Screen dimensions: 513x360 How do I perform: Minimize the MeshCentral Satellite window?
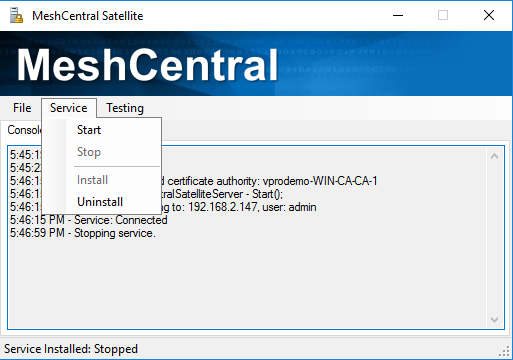[x=398, y=15]
